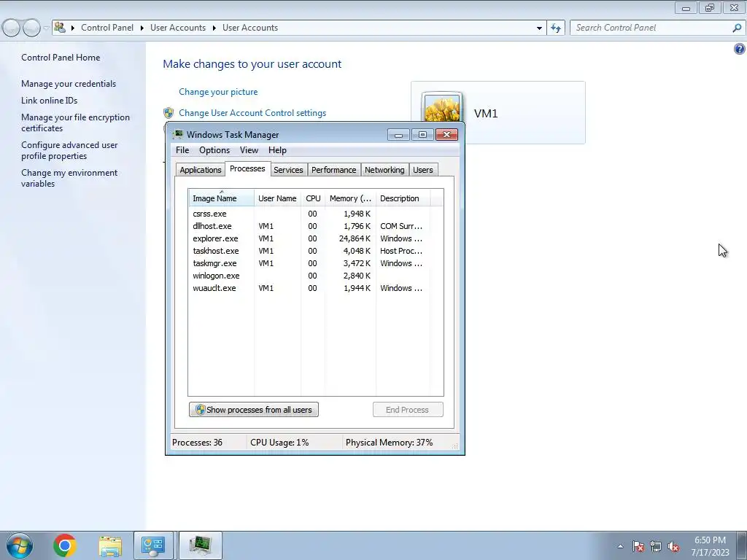Refresh the Control Panel address bar
The height and width of the screenshot is (560, 747).
pyautogui.click(x=556, y=28)
